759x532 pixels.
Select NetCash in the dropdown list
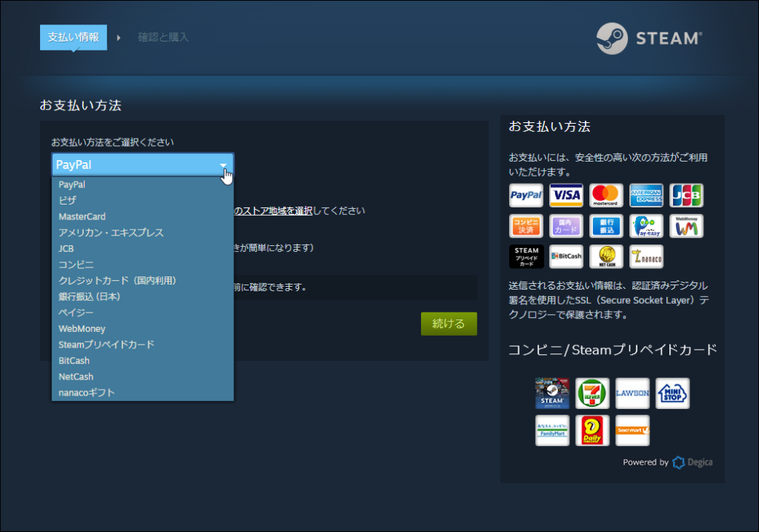[x=143, y=376]
